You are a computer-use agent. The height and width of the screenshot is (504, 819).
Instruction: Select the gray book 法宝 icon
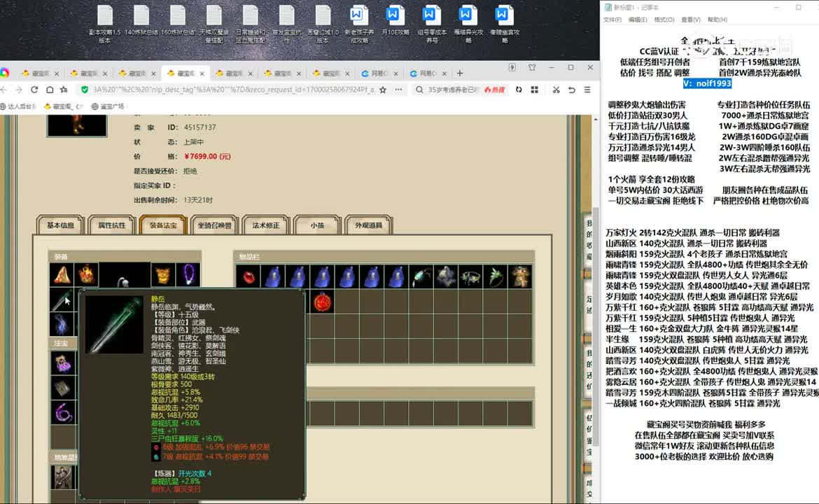[63, 388]
